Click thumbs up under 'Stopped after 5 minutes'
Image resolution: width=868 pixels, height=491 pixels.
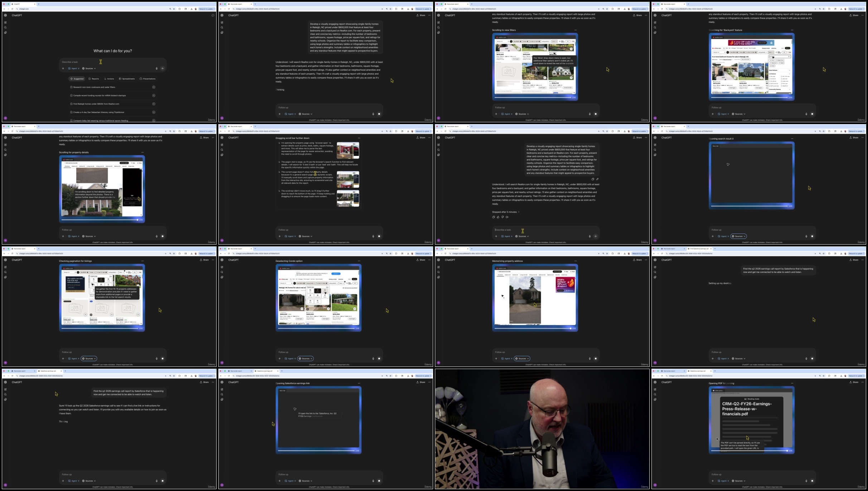click(498, 217)
